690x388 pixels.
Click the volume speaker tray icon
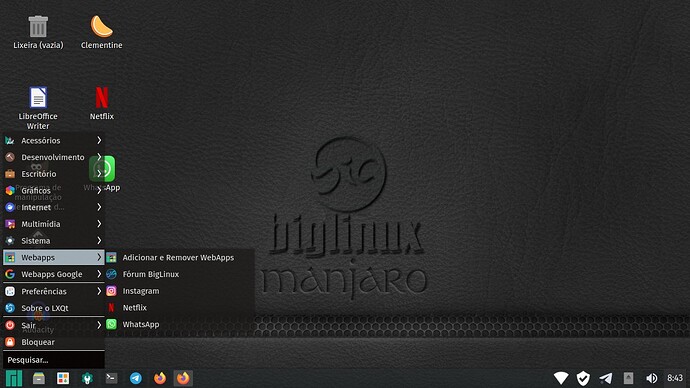pos(652,378)
